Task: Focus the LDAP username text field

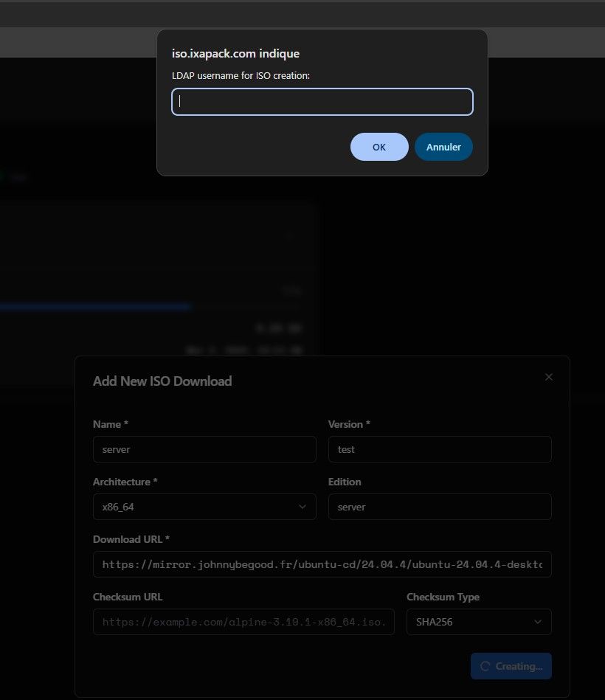Action: (x=322, y=102)
